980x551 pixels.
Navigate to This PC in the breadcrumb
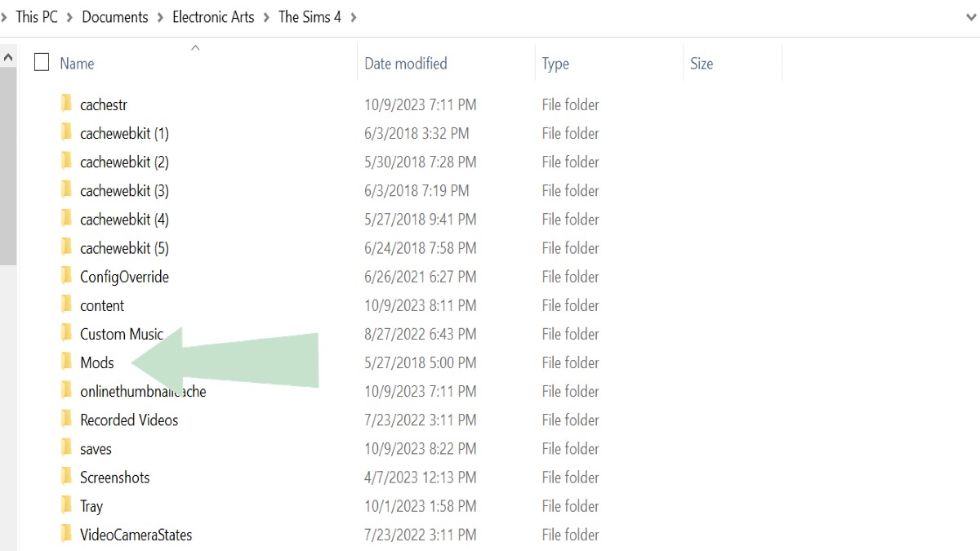point(37,16)
